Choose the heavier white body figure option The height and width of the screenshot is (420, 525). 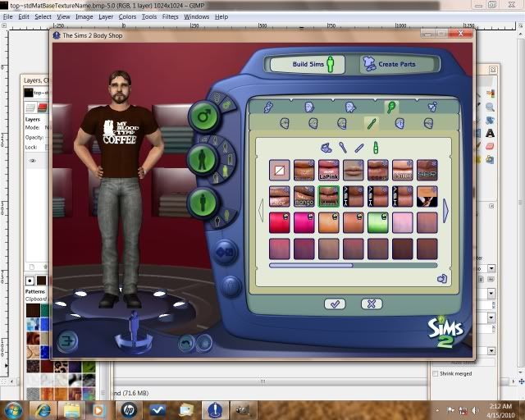click(217, 221)
